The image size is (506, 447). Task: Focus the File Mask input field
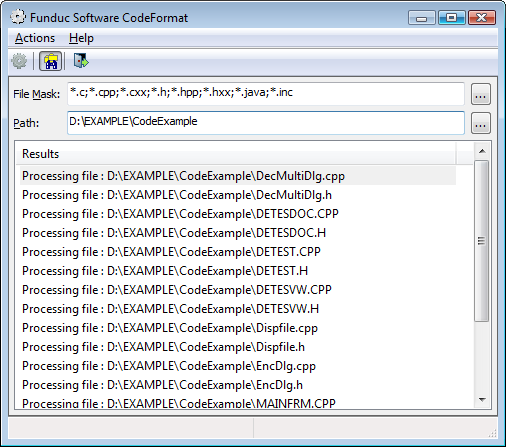[x=266, y=94]
